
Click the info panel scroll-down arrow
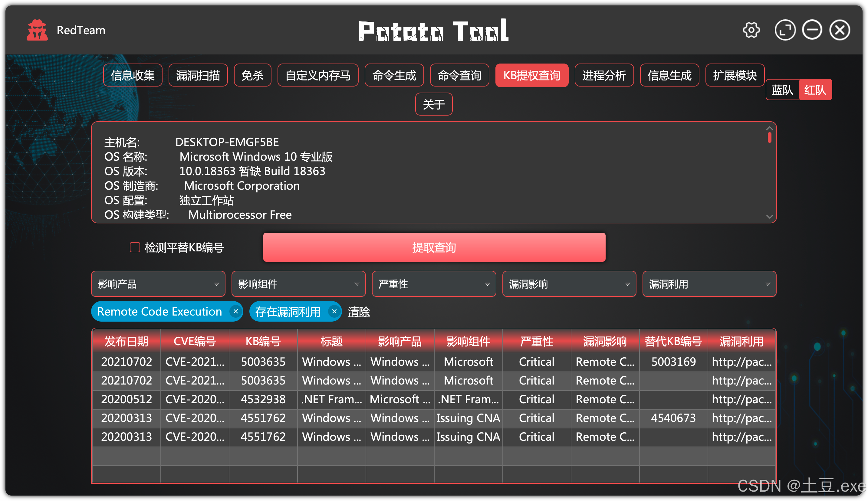[x=769, y=217]
